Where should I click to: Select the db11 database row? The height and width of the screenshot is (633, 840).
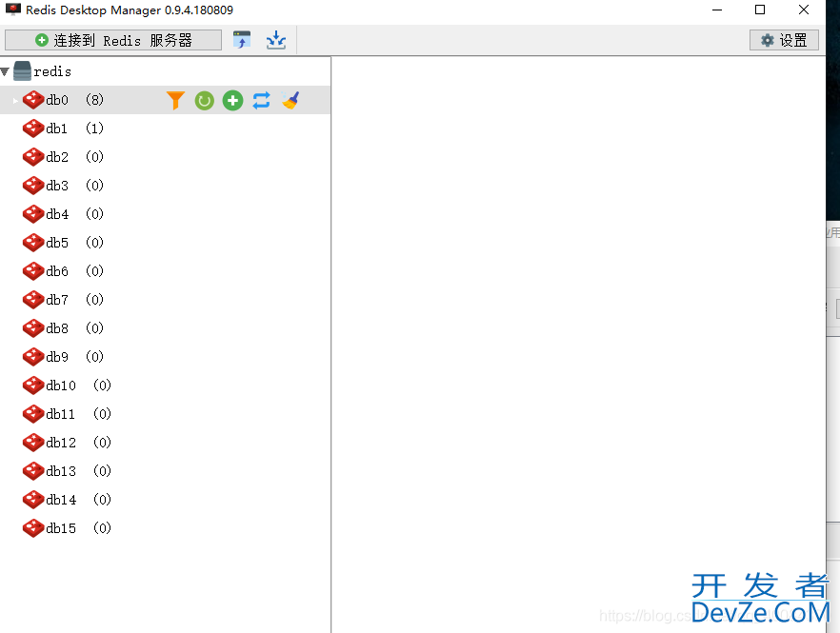coord(165,414)
